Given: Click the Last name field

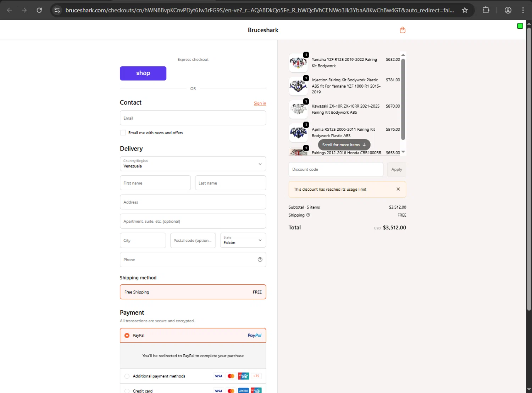Looking at the screenshot, I should 231,183.
